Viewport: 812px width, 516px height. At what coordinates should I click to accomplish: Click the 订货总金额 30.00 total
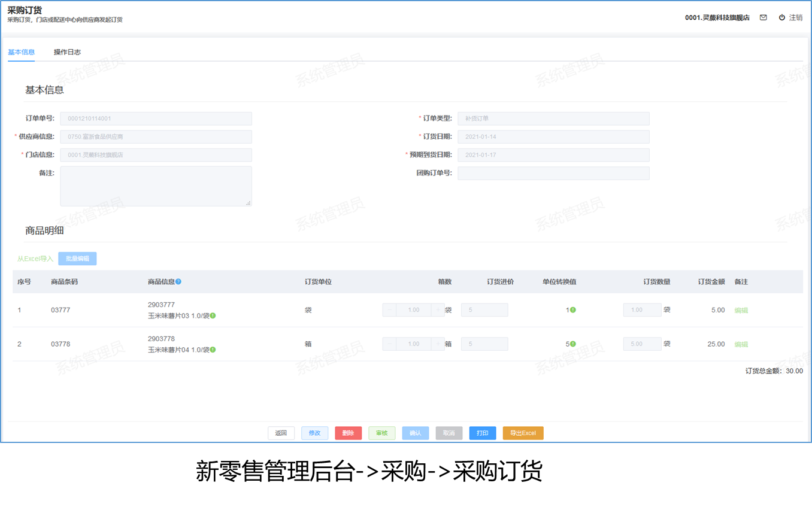[774, 371]
